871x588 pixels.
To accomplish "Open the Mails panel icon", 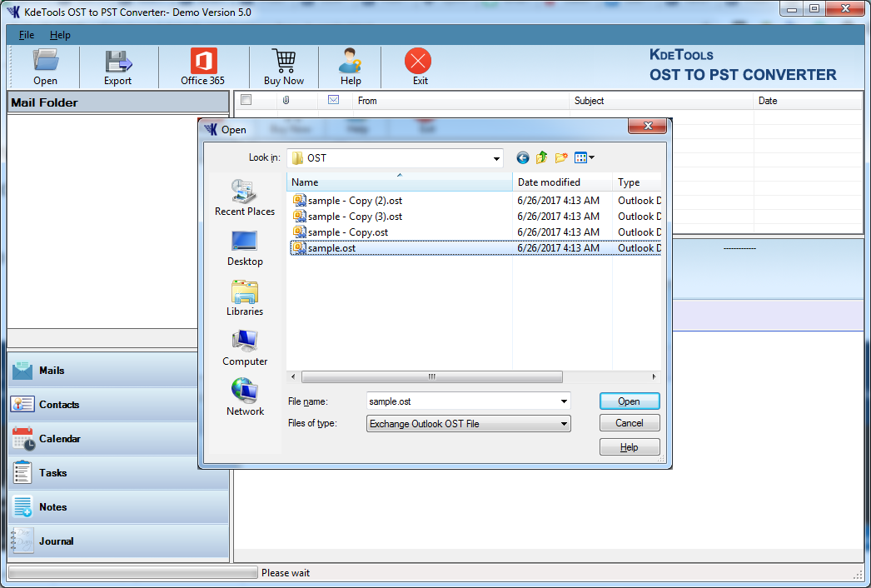I will pos(22,370).
